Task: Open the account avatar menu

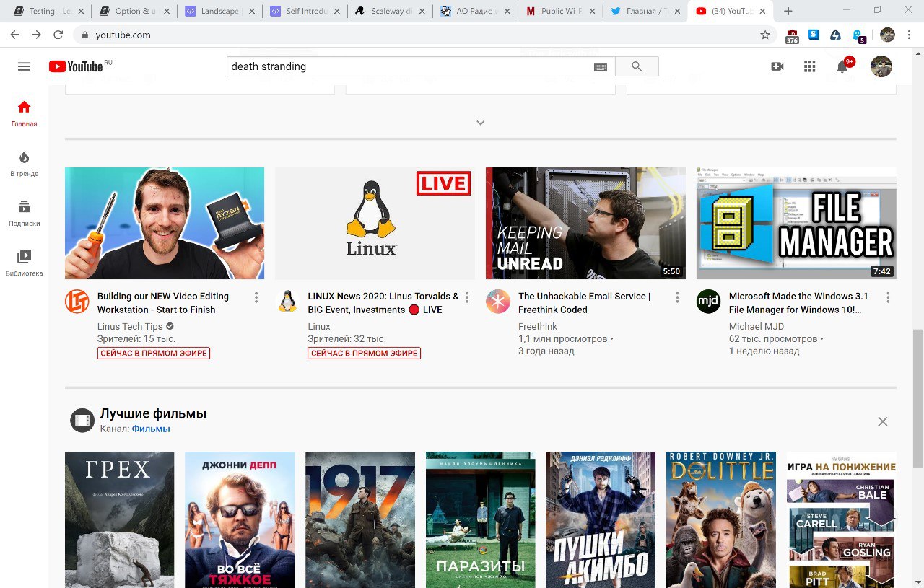Action: [x=881, y=66]
